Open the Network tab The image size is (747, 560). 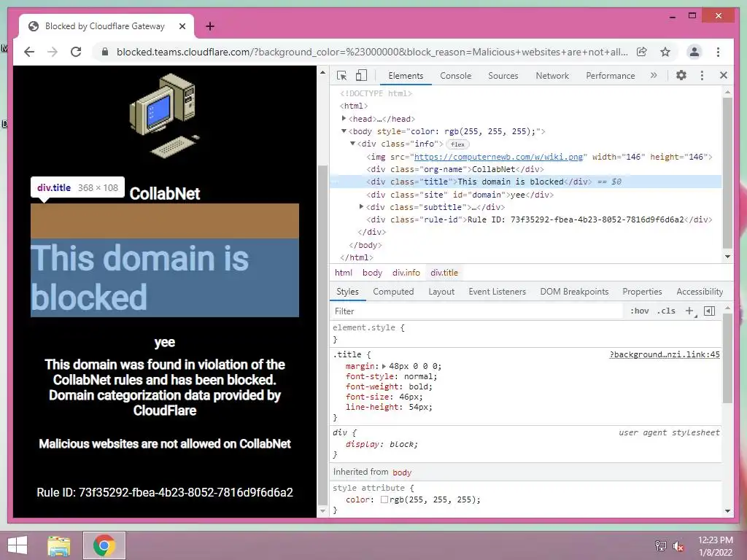pyautogui.click(x=552, y=76)
